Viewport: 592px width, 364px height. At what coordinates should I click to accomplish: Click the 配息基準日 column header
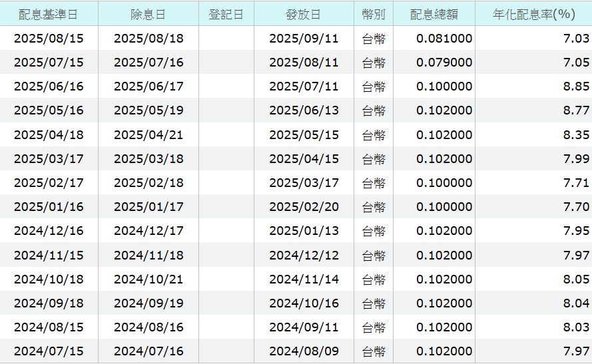(49, 14)
